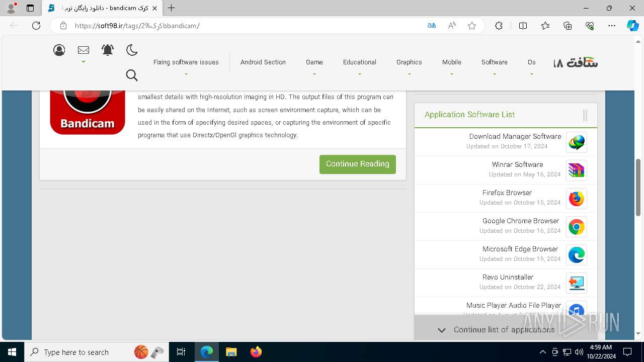Expand Fixing software issues menu
Viewport: 644px width, 362px height.
click(186, 62)
